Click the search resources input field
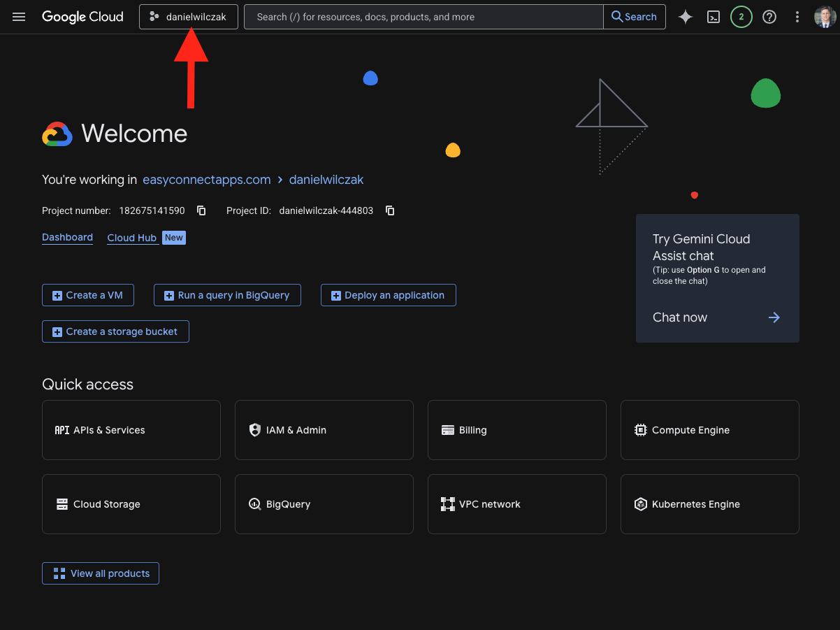 point(423,17)
